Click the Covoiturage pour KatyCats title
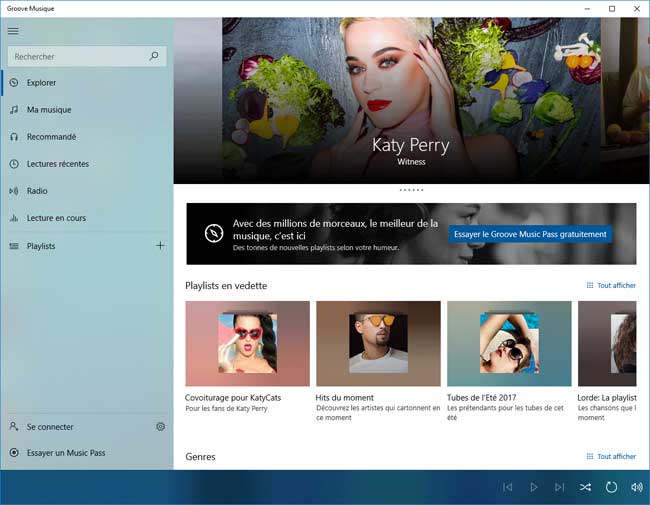The width and height of the screenshot is (650, 505). [233, 398]
